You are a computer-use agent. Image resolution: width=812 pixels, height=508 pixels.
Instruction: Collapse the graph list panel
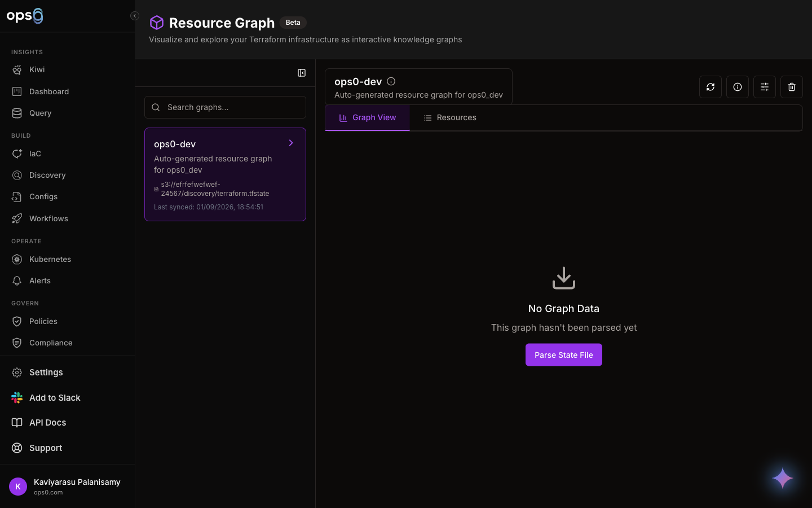302,73
